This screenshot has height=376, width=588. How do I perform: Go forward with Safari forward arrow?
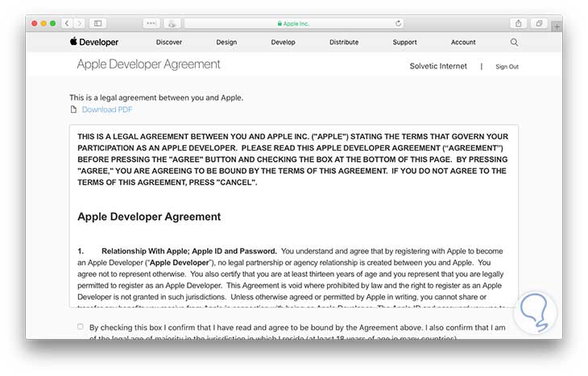coord(80,23)
